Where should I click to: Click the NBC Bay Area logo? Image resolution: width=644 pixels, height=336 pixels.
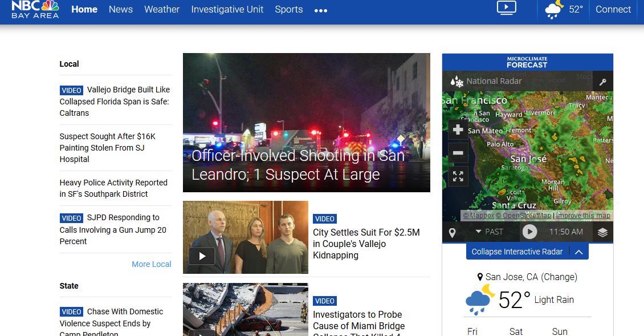tap(35, 9)
